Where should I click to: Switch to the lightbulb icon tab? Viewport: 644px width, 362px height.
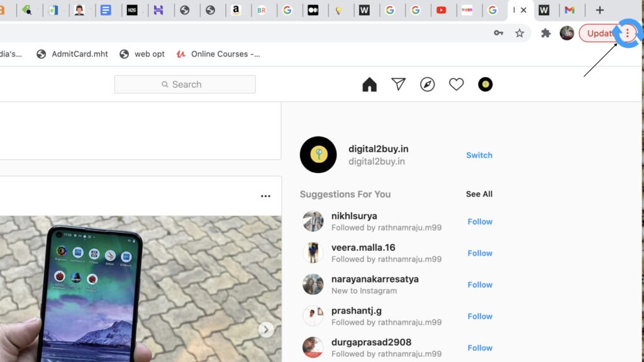pos(338,10)
